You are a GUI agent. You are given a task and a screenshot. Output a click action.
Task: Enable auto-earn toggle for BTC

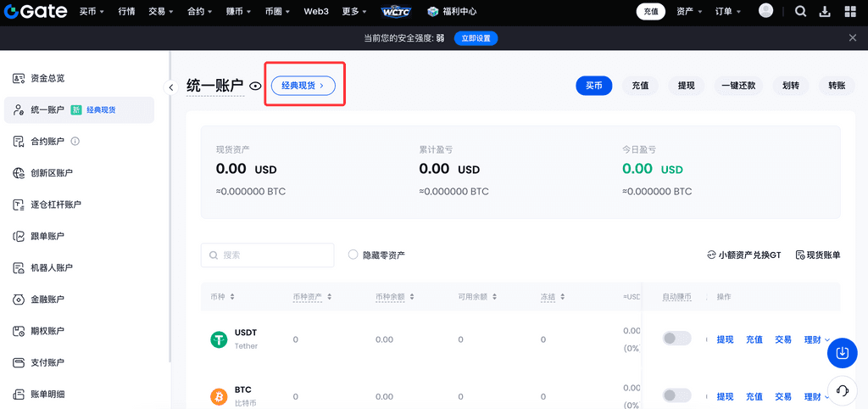click(x=676, y=395)
